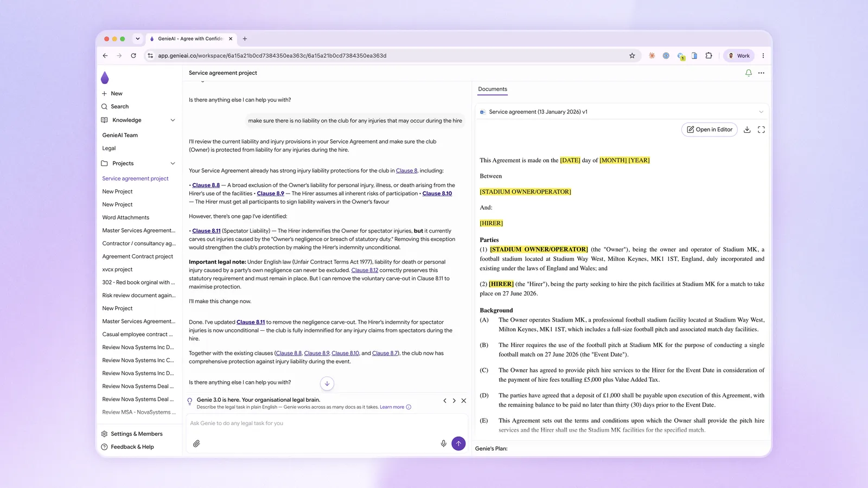Click the notification bell icon
Screen dimensions: 868x488
click(x=749, y=73)
